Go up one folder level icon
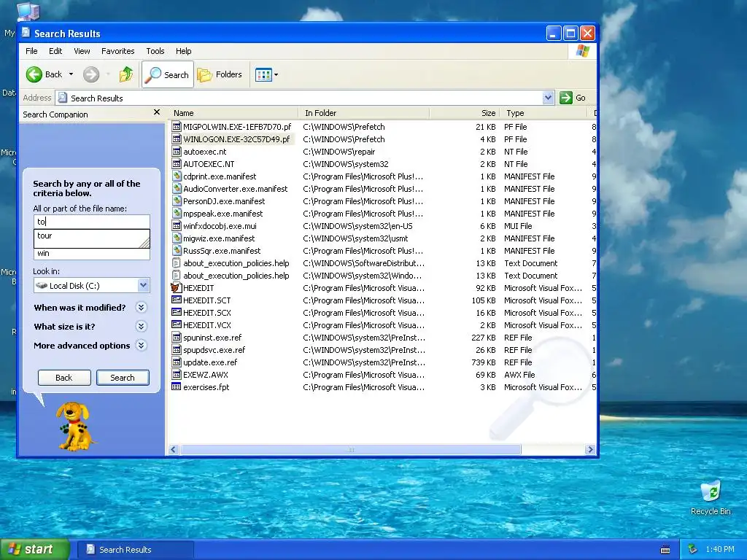 point(126,74)
